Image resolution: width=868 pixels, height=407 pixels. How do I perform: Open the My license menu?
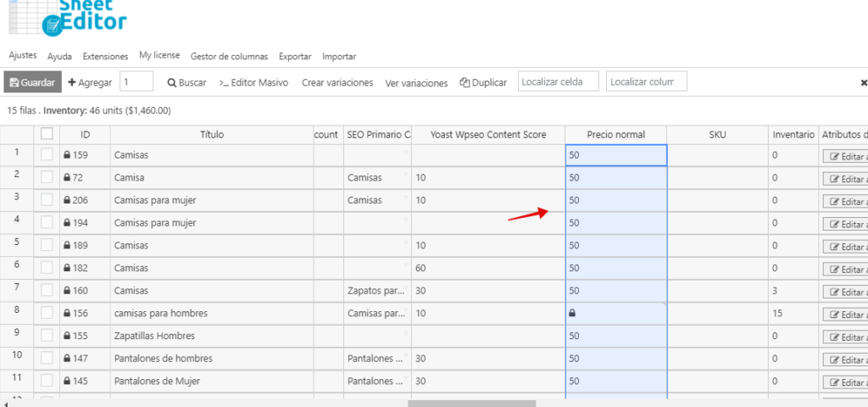(x=159, y=55)
